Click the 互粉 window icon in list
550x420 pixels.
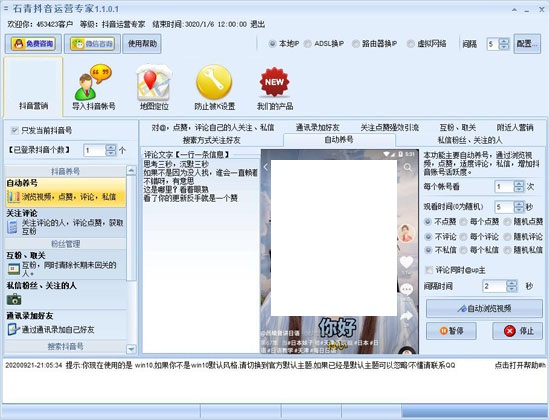click(14, 269)
